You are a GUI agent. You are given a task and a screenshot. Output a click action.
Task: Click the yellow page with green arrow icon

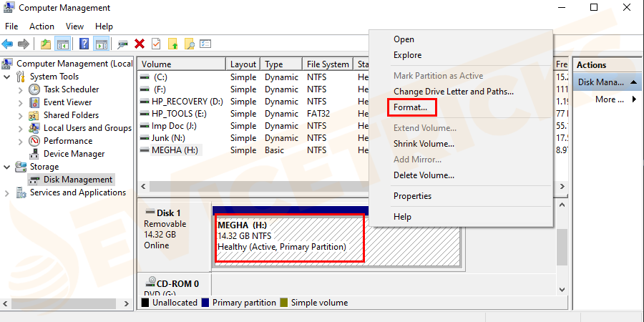173,44
